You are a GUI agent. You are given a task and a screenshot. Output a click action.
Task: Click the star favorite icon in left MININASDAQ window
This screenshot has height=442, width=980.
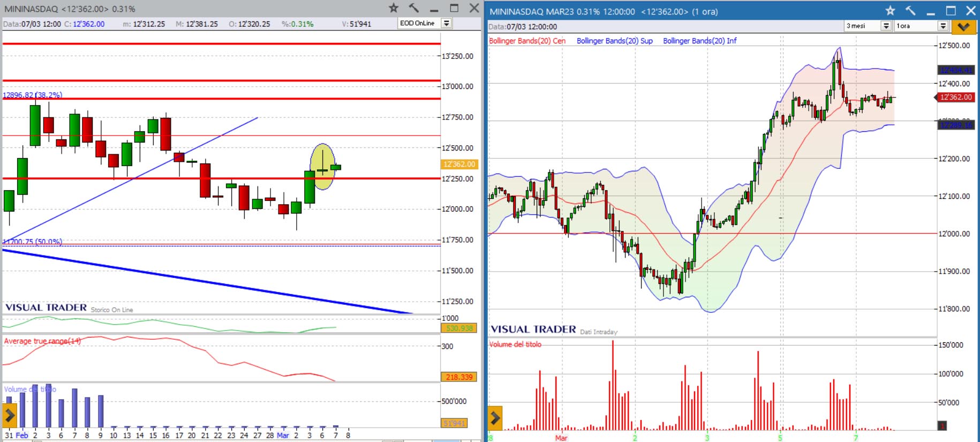[x=394, y=8]
